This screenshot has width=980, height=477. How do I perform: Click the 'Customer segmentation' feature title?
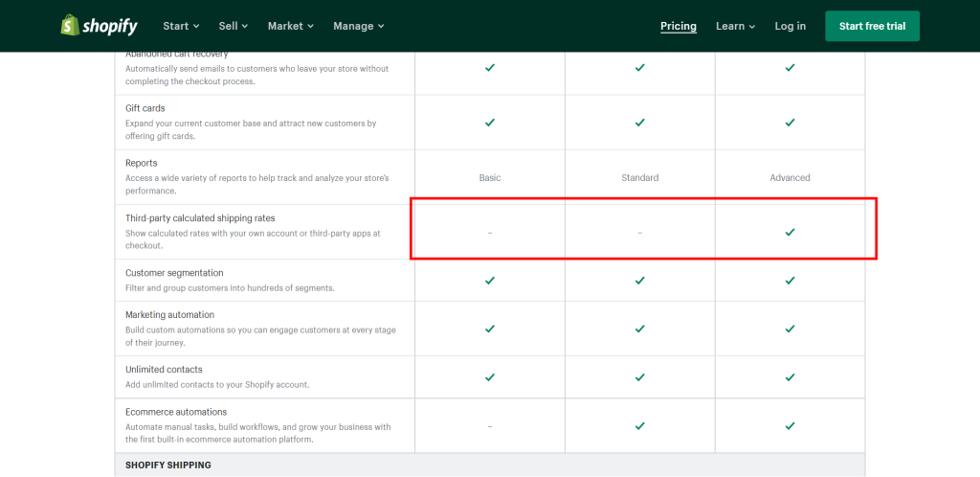174,273
